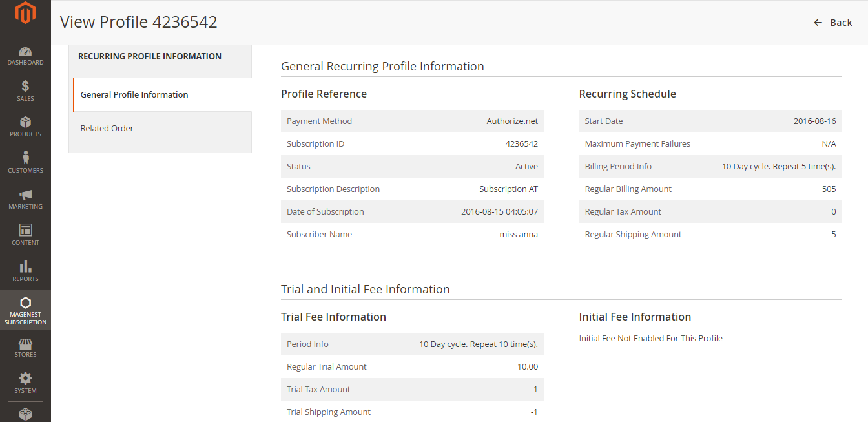Open the Dashboard sidebar icon
Image resolution: width=868 pixels, height=422 pixels.
[x=25, y=52]
